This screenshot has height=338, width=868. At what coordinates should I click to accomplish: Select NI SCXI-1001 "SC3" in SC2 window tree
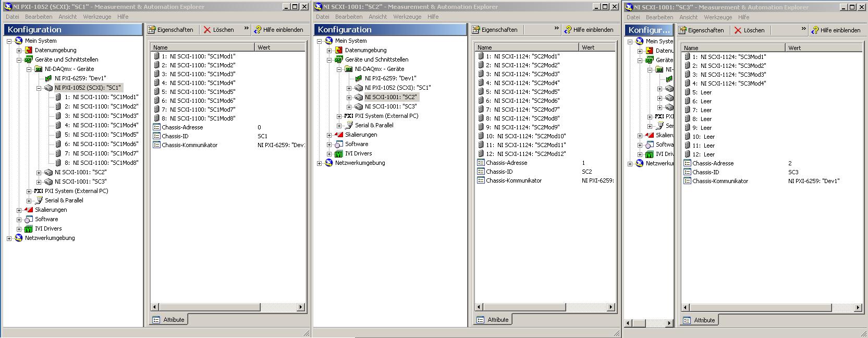[x=391, y=106]
